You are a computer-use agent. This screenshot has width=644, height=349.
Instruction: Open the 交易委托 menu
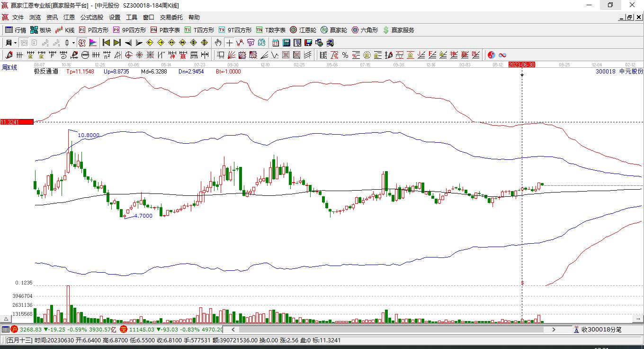(171, 18)
